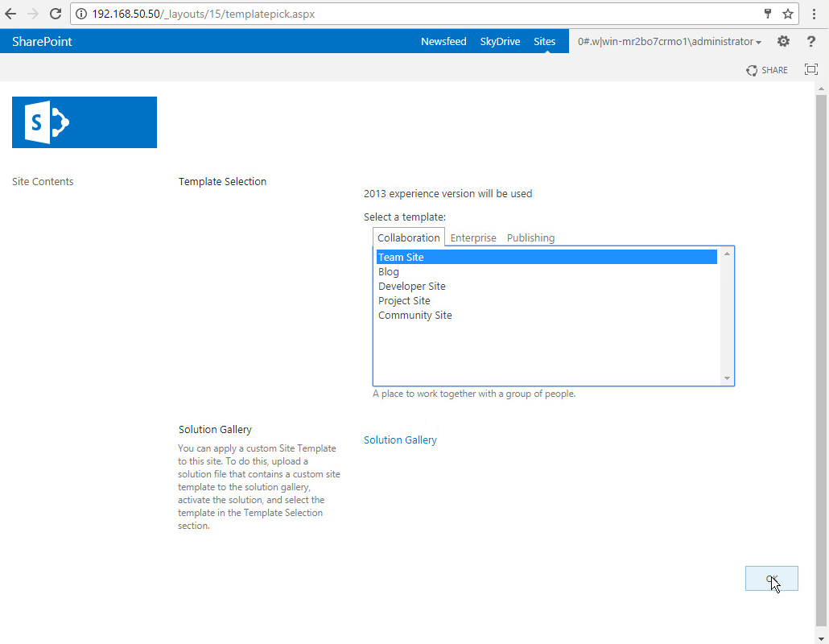Expand the administrator account dropdown
829x644 pixels.
pyautogui.click(x=670, y=42)
